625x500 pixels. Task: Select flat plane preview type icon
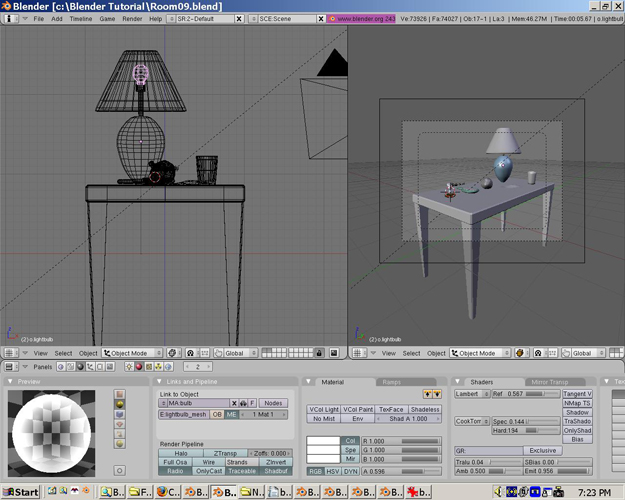tap(120, 394)
